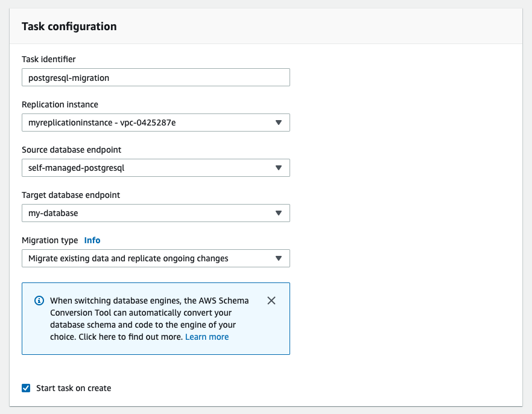Click the Learn more link
The width and height of the screenshot is (532, 414).
click(207, 336)
